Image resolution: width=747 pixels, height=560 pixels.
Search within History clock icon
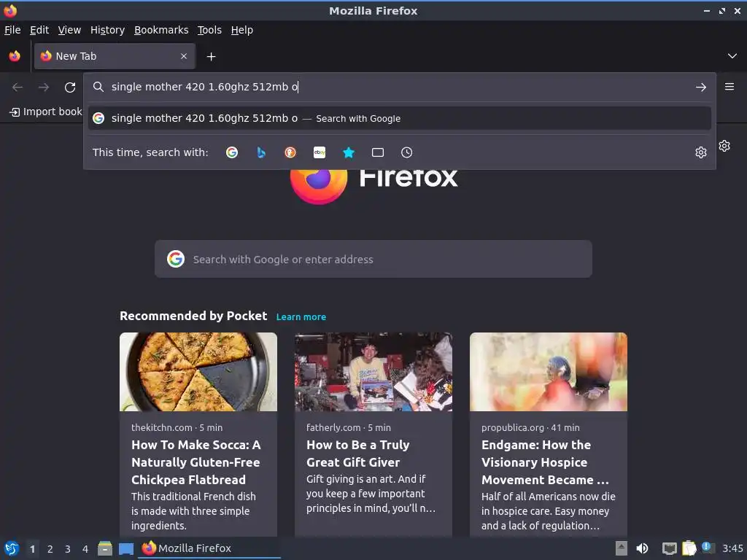407,152
